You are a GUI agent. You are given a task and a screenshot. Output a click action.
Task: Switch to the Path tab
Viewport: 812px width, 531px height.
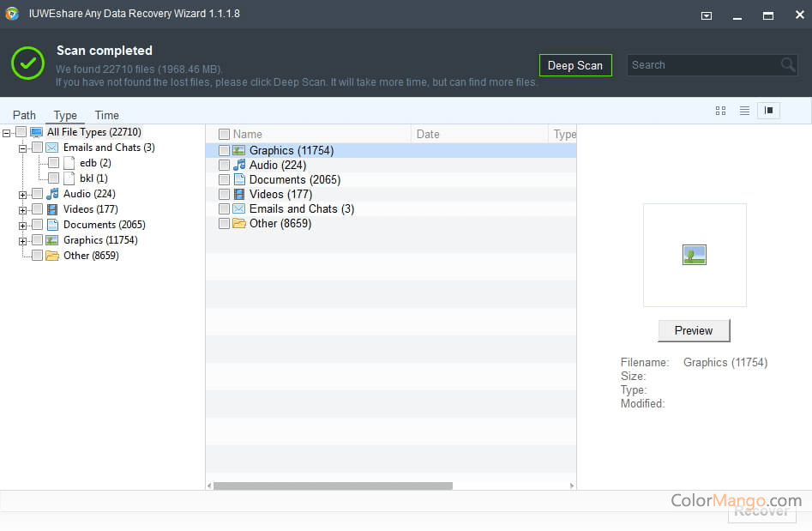tap(24, 115)
